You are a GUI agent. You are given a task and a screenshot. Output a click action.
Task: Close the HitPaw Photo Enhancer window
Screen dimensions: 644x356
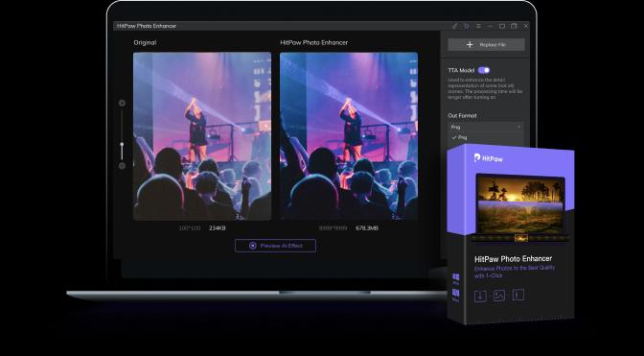tap(526, 26)
